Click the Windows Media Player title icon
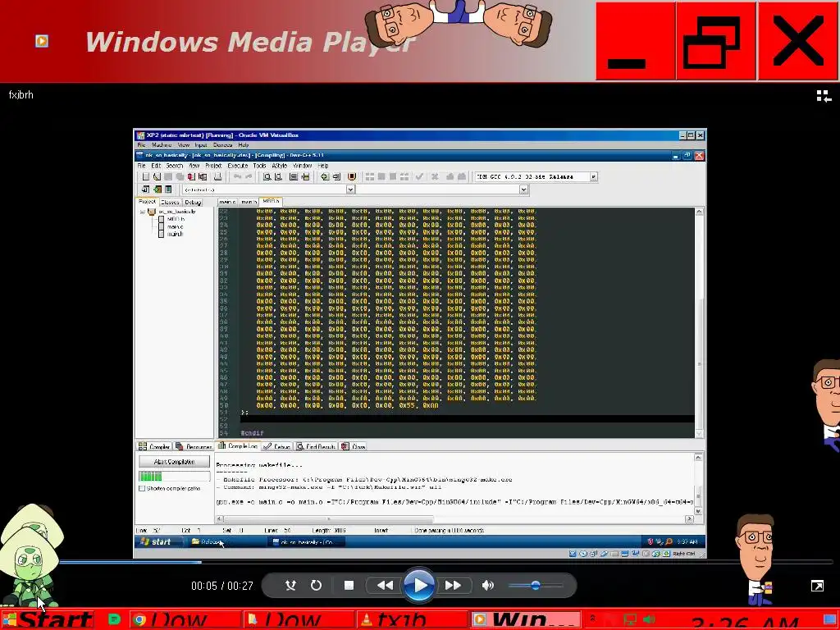840x630 pixels. tap(42, 41)
